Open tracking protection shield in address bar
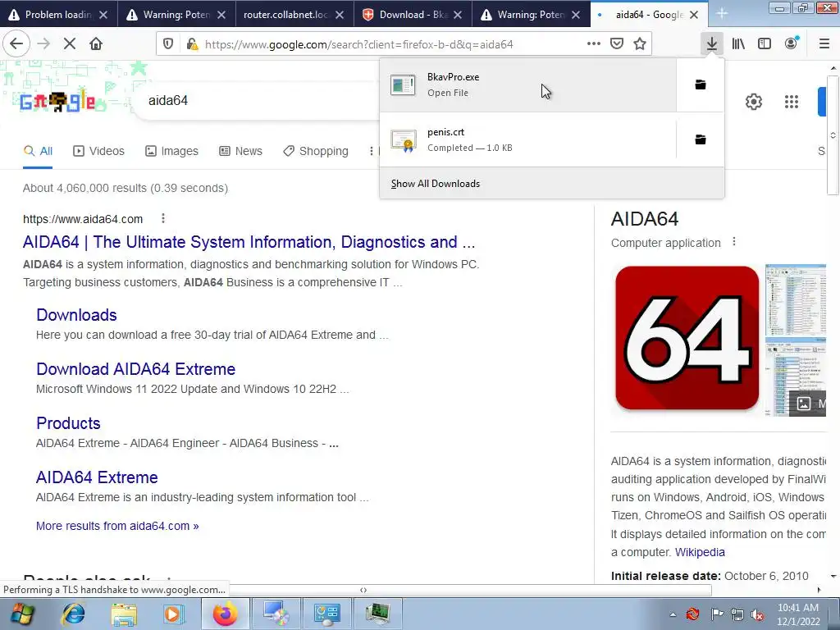The width and height of the screenshot is (840, 630). [x=168, y=44]
